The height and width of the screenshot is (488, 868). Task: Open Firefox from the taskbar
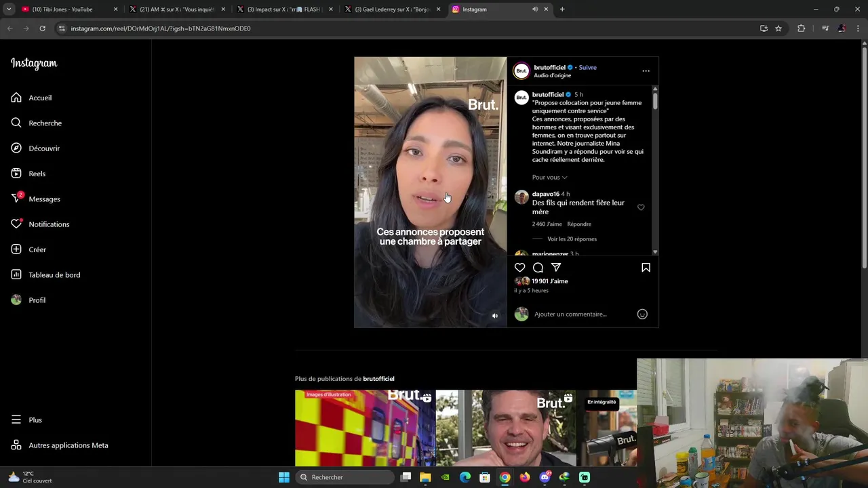[x=525, y=477]
